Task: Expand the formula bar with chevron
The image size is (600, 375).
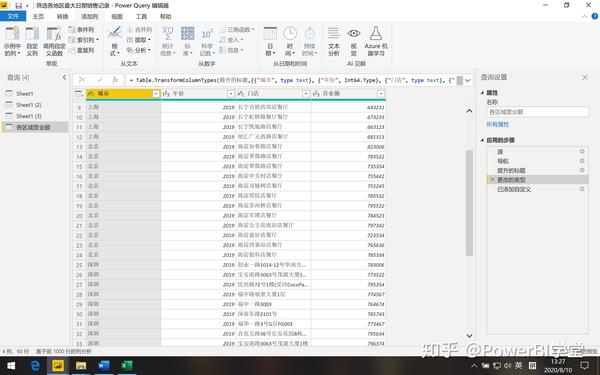Action: pyautogui.click(x=468, y=80)
